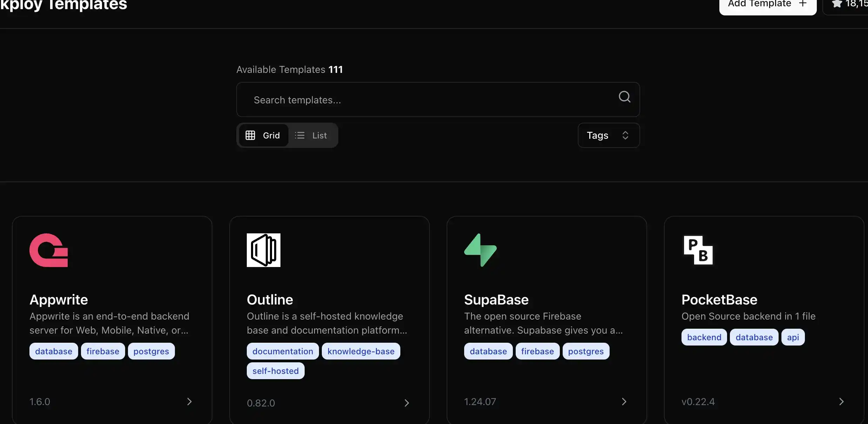
Task: Click the SupaBase lightning logo
Action: coord(481,250)
